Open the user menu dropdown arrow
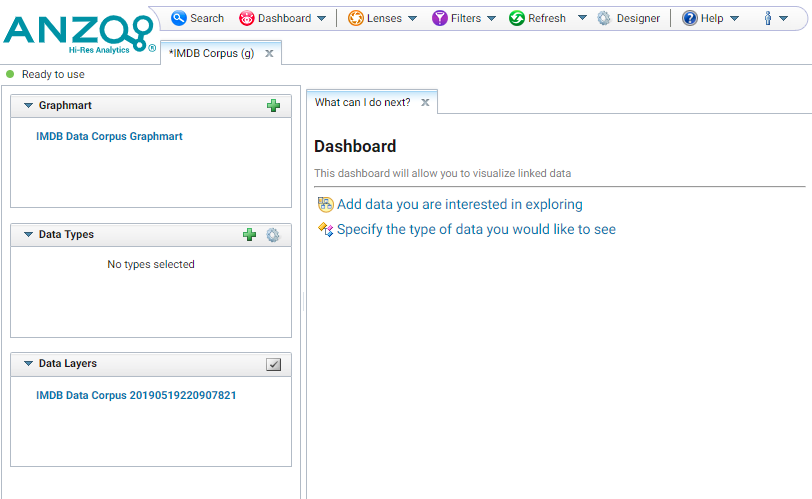 (x=783, y=19)
